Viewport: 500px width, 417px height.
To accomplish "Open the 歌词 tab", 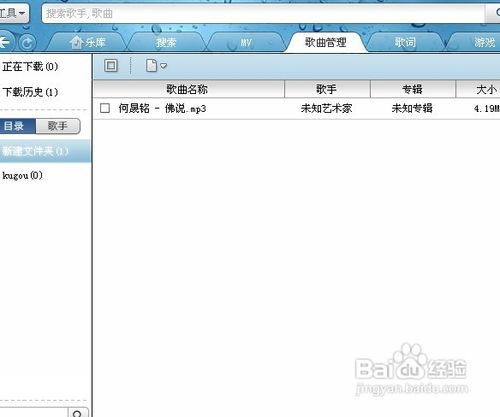I will (405, 42).
